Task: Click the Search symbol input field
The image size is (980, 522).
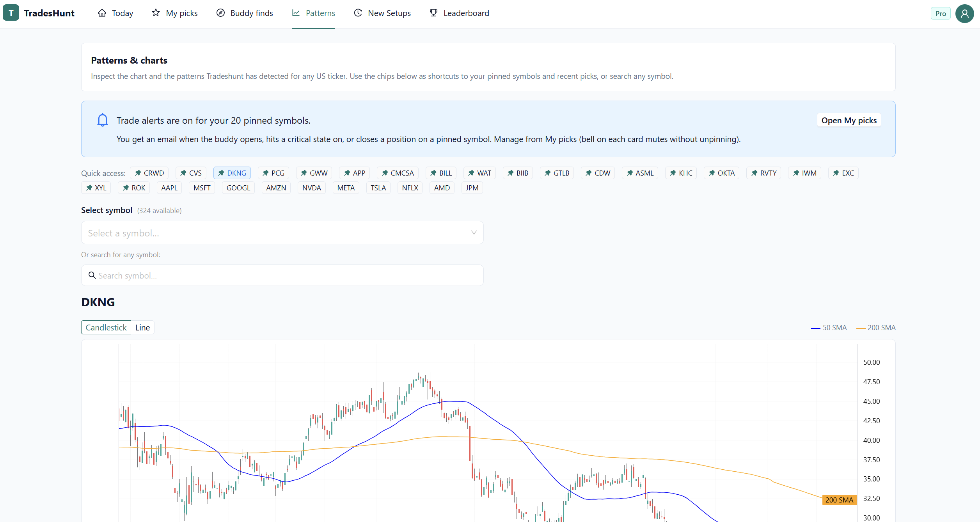Action: [x=282, y=275]
